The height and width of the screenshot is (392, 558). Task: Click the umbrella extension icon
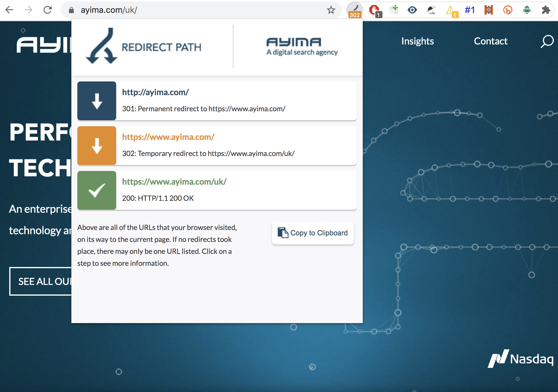click(431, 10)
